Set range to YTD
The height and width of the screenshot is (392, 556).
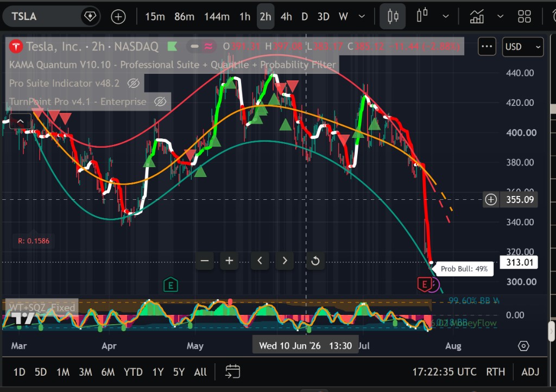(133, 372)
